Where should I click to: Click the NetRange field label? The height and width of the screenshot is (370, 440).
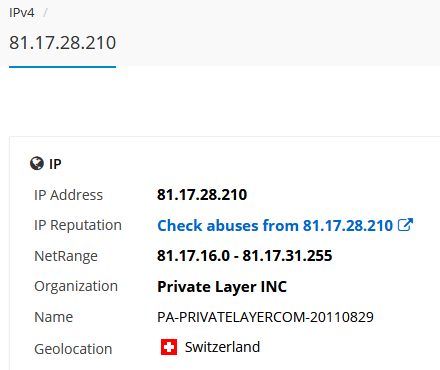point(66,256)
